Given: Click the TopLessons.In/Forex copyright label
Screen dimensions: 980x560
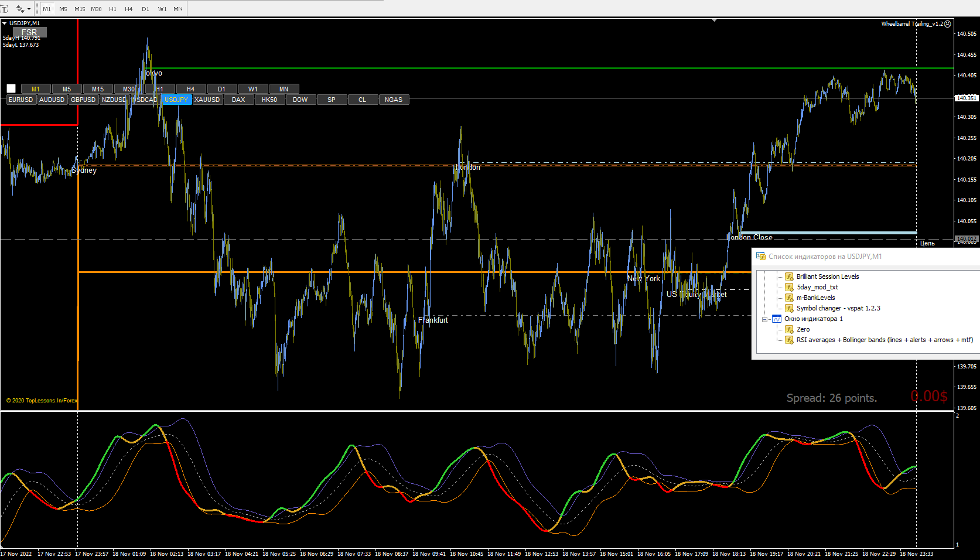Looking at the screenshot, I should (42, 401).
